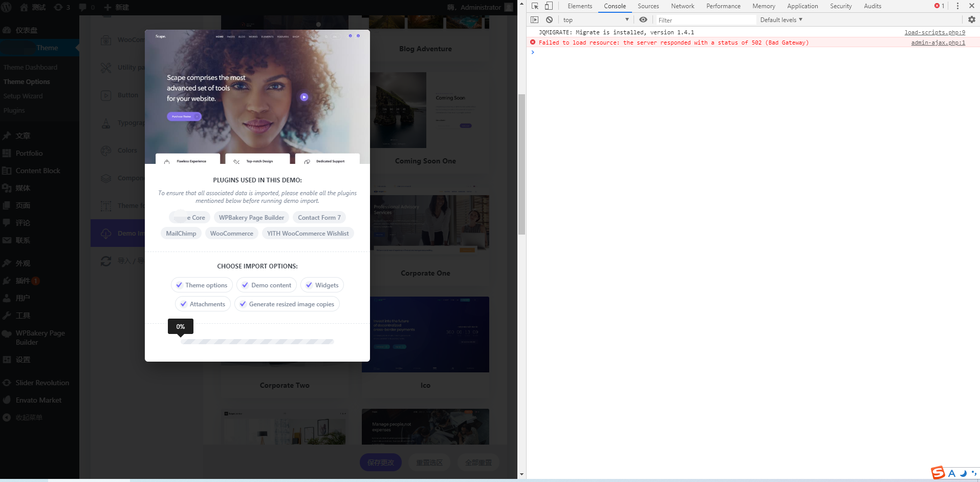Uncheck the Theme options import checkbox
The height and width of the screenshot is (482, 980).
click(180, 285)
